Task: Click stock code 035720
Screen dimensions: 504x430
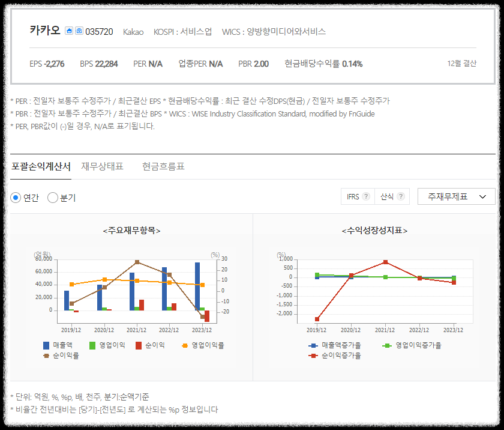Action: [x=99, y=31]
